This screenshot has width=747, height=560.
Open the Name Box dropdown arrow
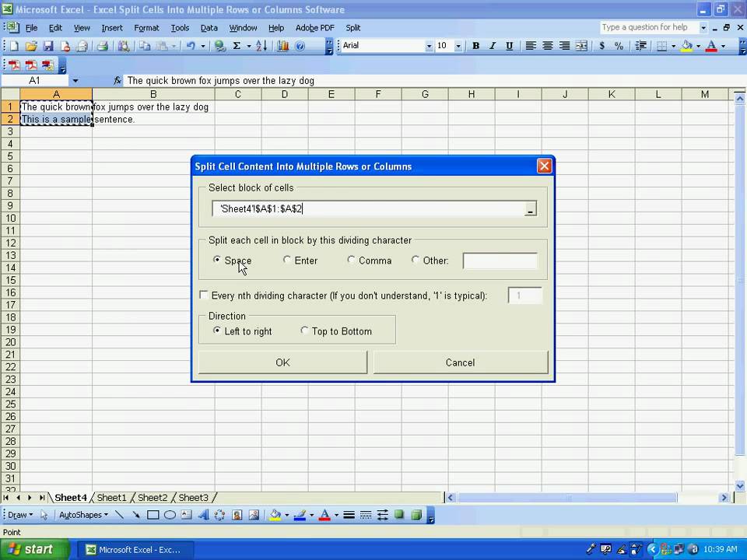click(75, 80)
